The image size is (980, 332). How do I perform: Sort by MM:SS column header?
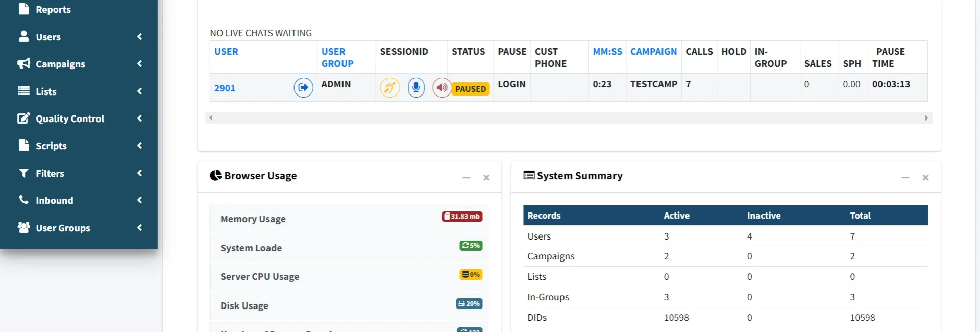tap(607, 52)
